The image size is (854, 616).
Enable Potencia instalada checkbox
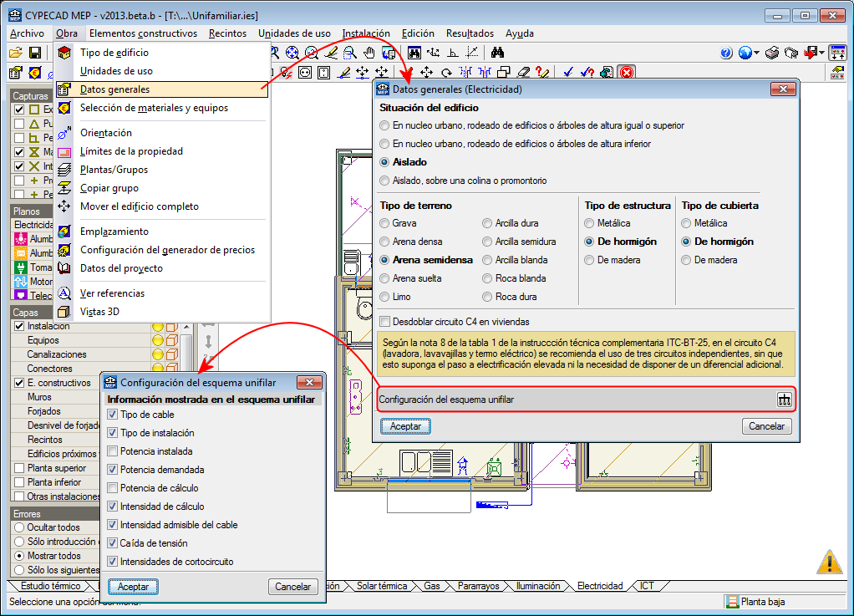click(113, 451)
